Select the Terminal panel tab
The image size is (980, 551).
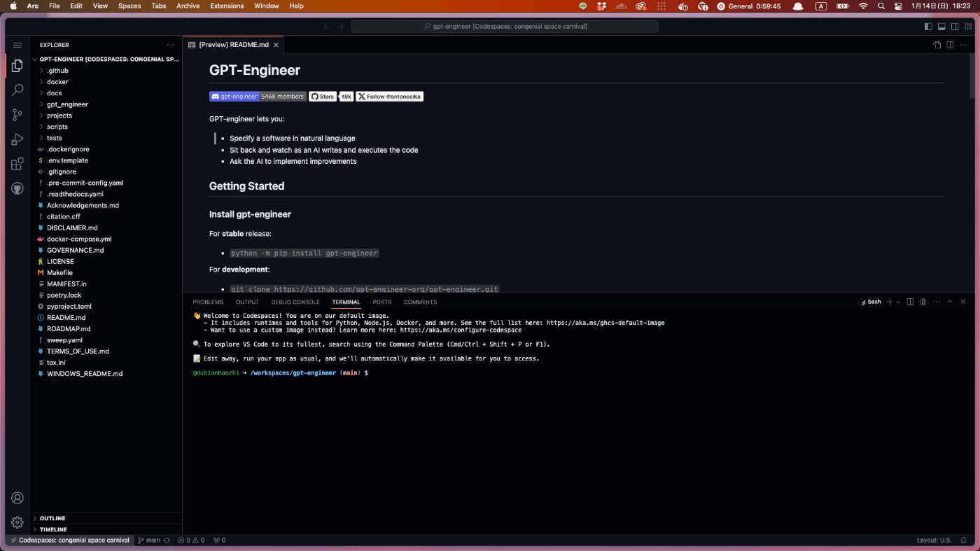click(346, 302)
